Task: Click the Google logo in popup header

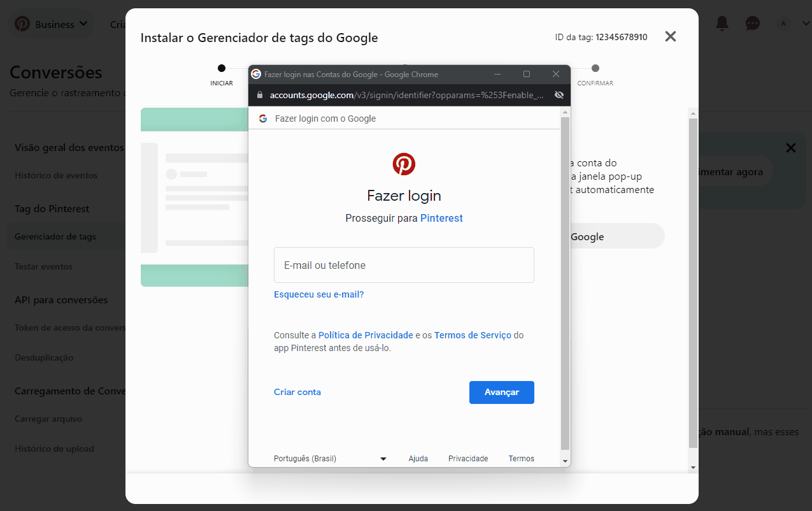Action: (x=263, y=119)
